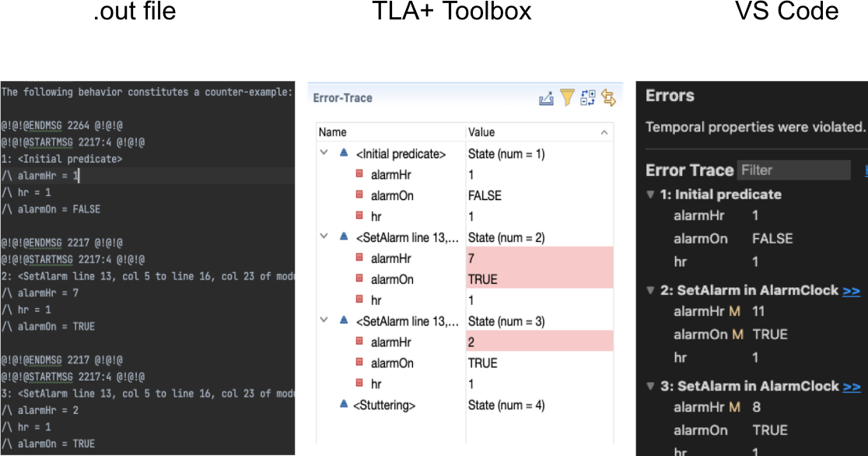The image size is (868, 456).
Task: Toggle the yellow filter funnel icon
Action: point(567,98)
